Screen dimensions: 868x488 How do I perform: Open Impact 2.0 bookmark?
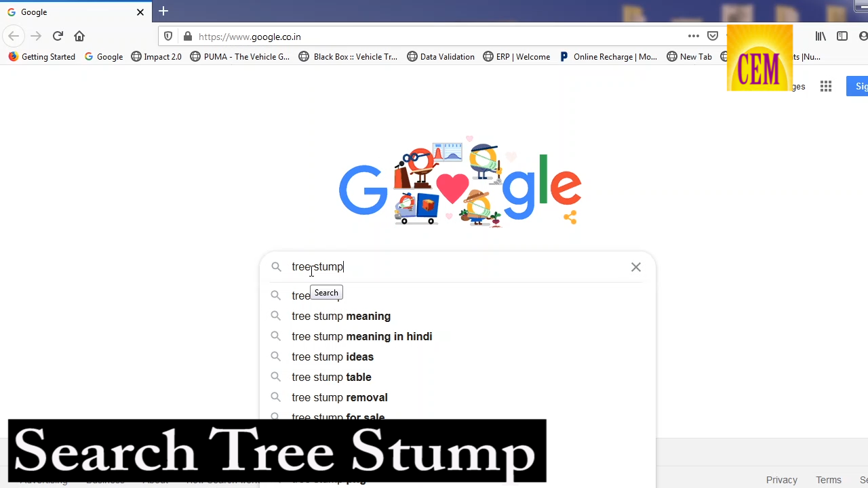coord(157,57)
